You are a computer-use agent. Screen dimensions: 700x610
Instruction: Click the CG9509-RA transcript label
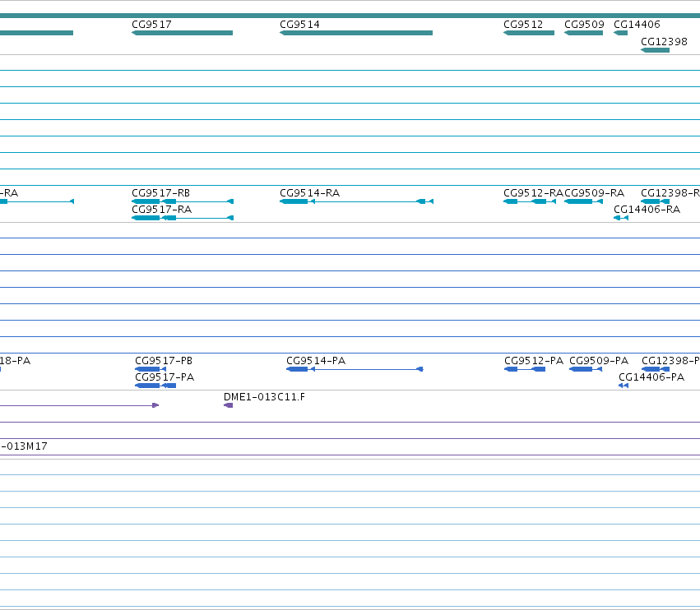pyautogui.click(x=594, y=193)
